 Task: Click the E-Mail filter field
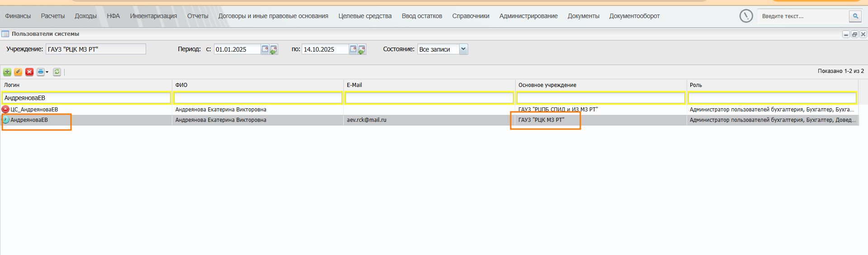(x=429, y=98)
